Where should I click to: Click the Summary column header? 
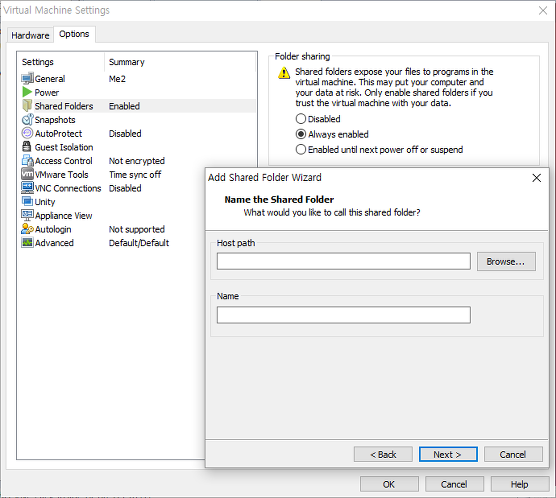tap(127, 62)
